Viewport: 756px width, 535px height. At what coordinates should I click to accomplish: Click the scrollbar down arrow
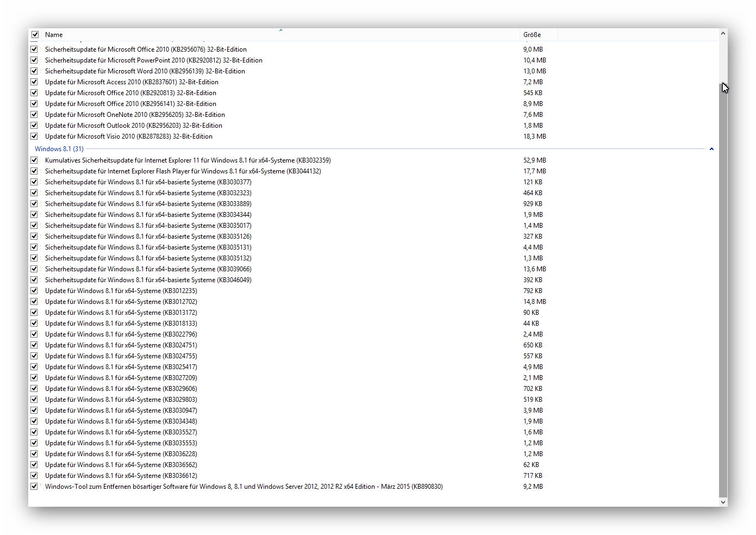coord(723,502)
